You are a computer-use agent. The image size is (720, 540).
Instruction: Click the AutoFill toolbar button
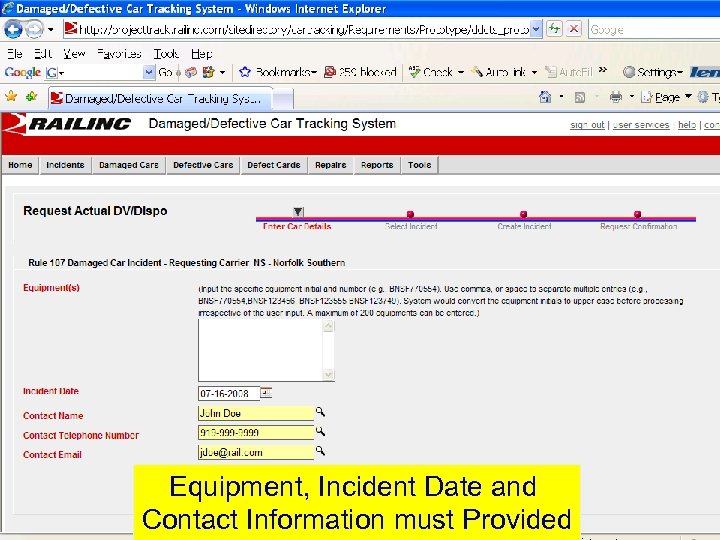[568, 72]
